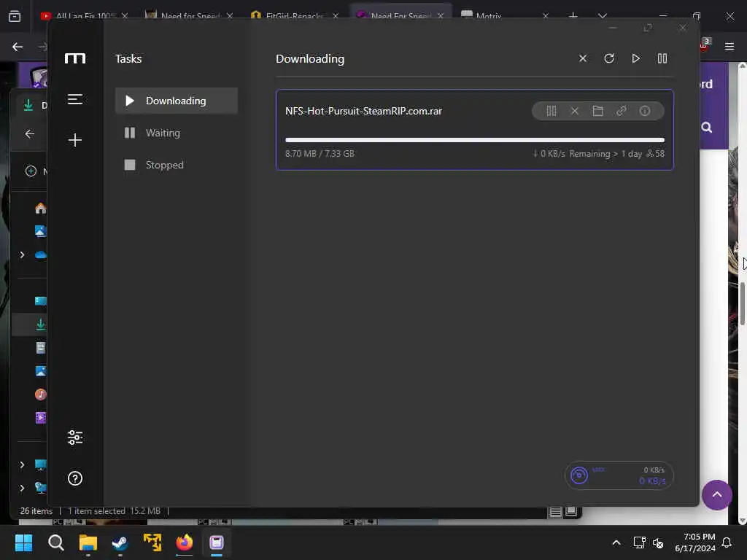The height and width of the screenshot is (560, 747).
Task: Pause all tasks with header pause icon
Action: tap(662, 58)
